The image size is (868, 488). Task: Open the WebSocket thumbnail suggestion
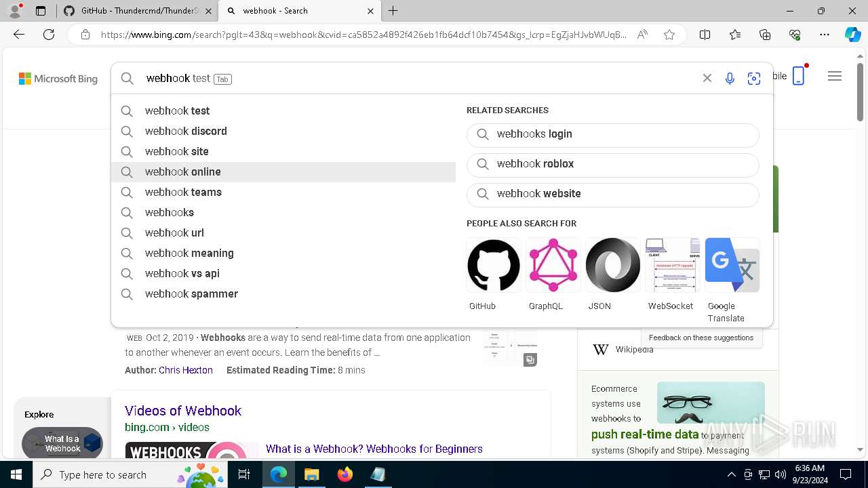coord(673,274)
